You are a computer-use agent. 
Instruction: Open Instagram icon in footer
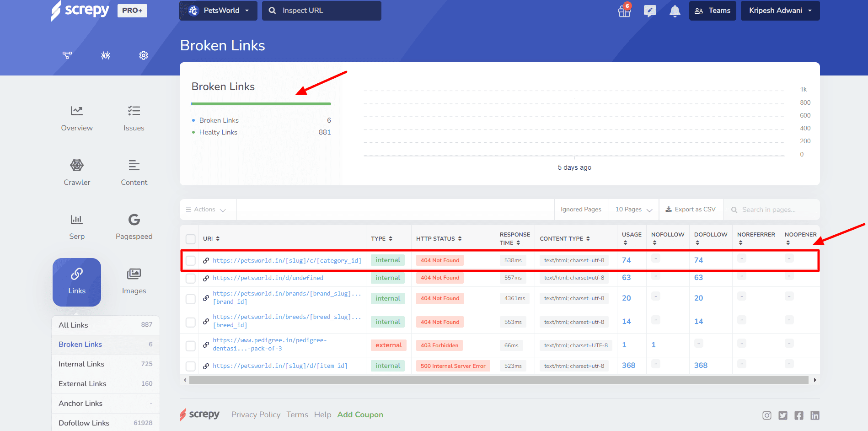pyautogui.click(x=767, y=415)
